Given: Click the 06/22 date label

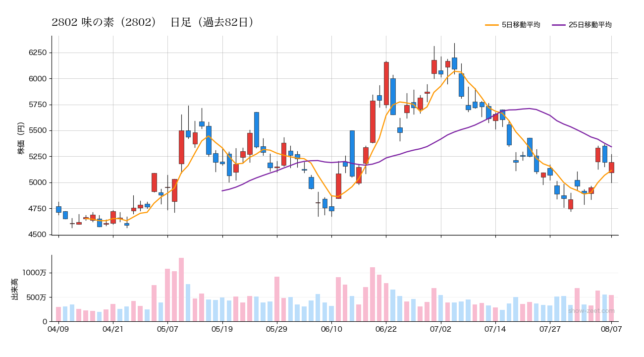Looking at the screenshot, I should [386, 329].
